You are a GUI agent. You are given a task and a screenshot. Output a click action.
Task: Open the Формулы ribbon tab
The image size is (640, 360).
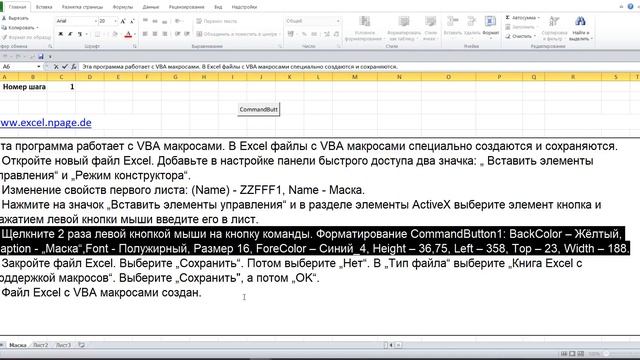click(x=122, y=7)
